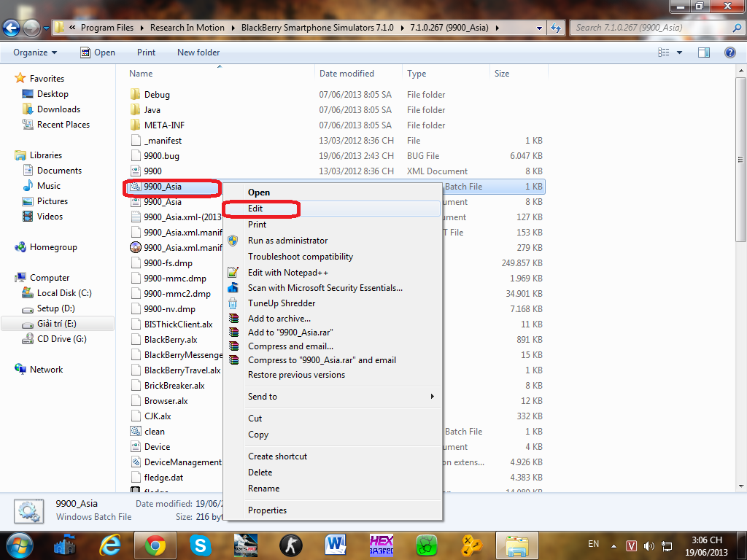This screenshot has height=560, width=747.
Task: Expand the Research In Motion breadcrumb arrow
Action: coord(233,28)
